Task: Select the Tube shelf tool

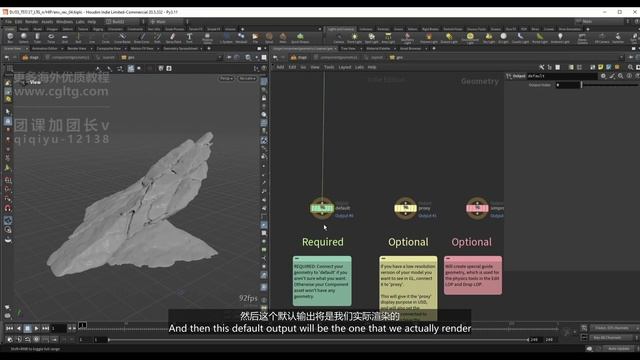Action: click(x=37, y=38)
